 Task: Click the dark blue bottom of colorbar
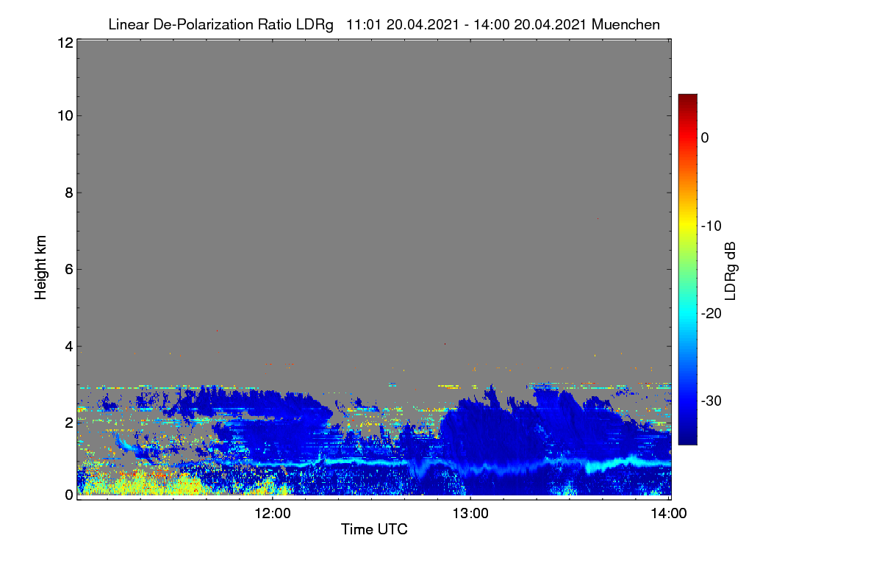click(687, 440)
